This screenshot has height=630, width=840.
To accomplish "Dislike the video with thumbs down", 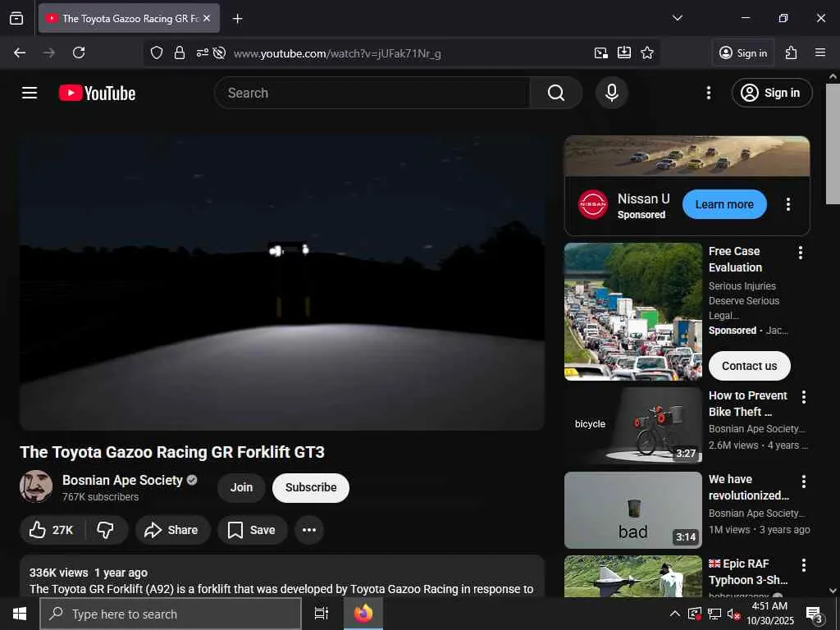I will click(x=106, y=530).
